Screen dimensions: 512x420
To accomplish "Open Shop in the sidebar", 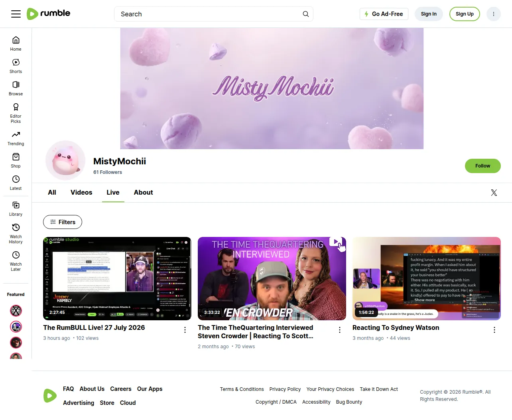I will point(16,160).
